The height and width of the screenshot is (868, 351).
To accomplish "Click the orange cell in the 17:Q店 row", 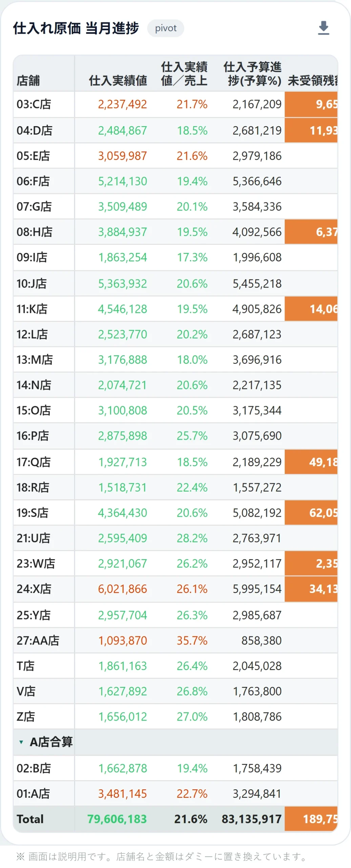I will (x=311, y=462).
